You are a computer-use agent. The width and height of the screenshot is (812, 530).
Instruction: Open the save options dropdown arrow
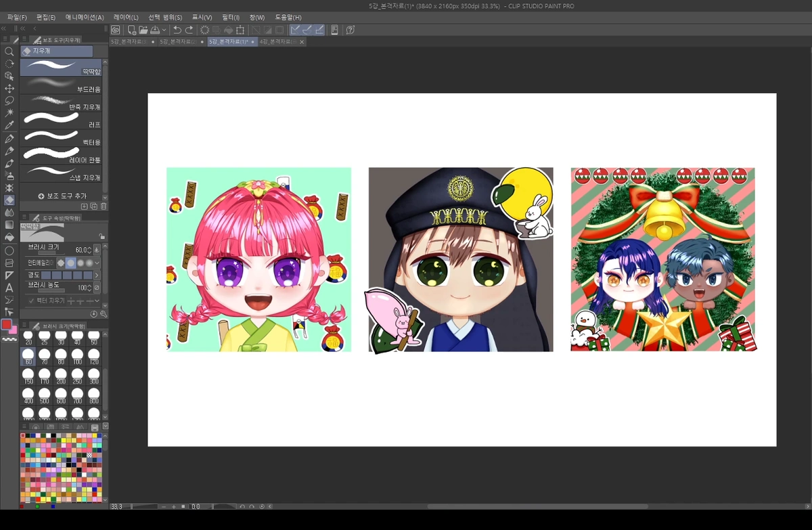pos(164,30)
